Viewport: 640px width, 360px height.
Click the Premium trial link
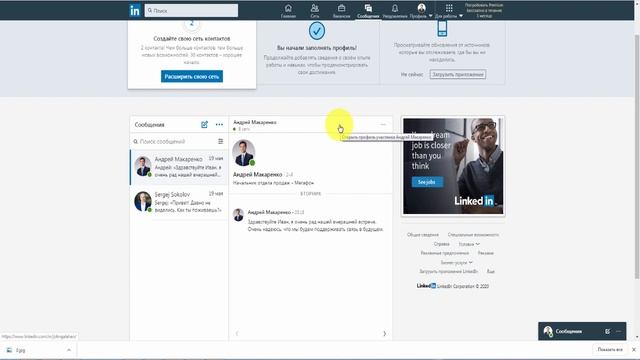click(484, 10)
